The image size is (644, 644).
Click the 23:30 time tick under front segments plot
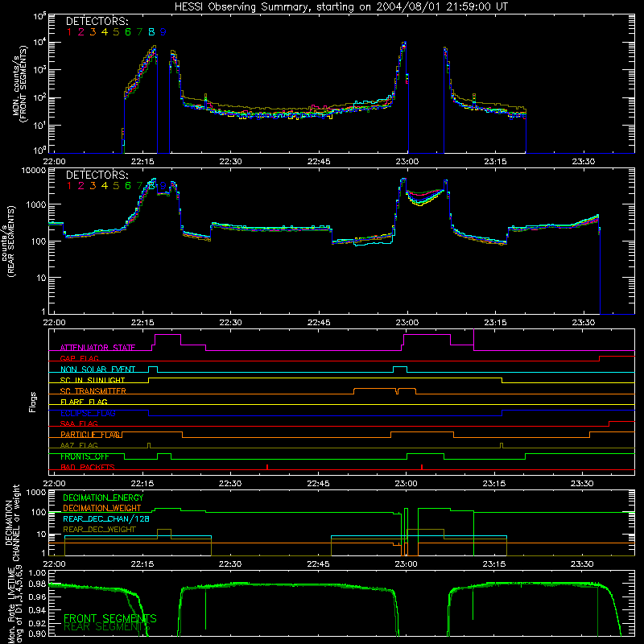(583, 162)
